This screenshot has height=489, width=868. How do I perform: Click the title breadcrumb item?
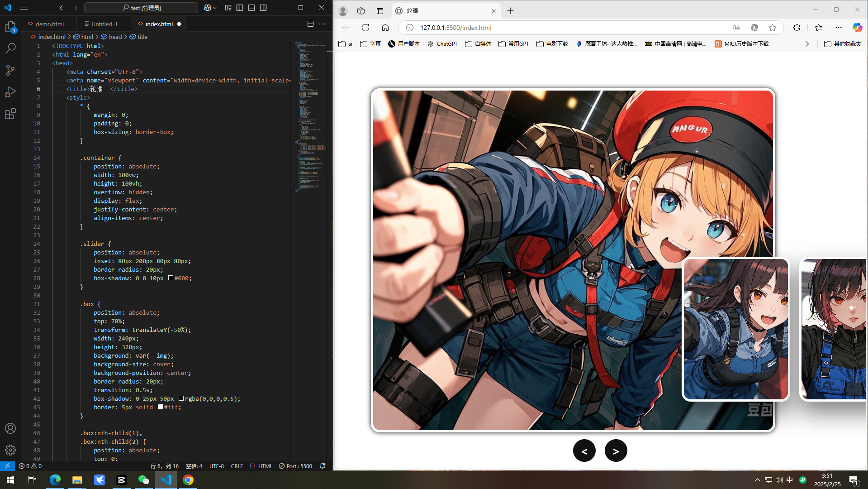(x=139, y=37)
